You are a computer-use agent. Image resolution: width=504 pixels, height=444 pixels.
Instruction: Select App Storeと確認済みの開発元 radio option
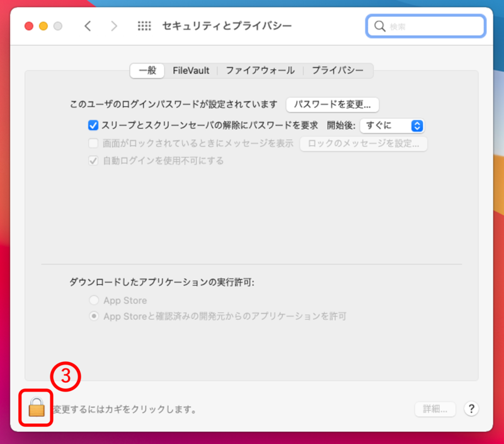point(94,316)
